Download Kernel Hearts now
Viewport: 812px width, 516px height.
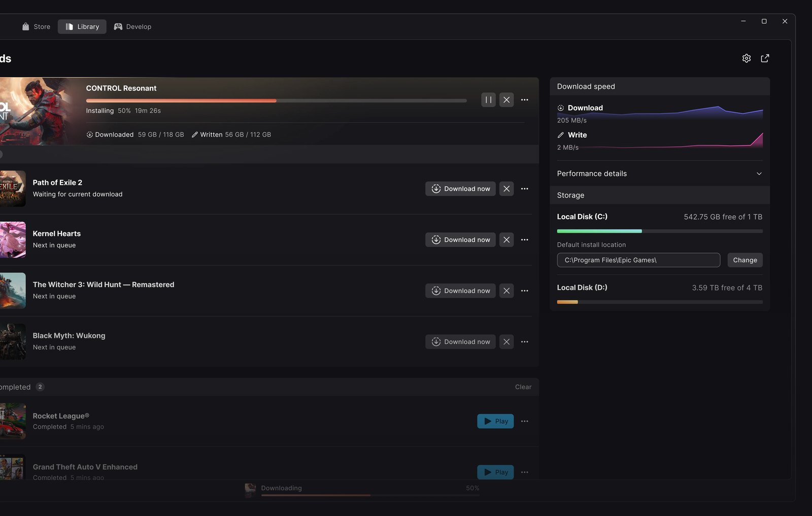460,240
